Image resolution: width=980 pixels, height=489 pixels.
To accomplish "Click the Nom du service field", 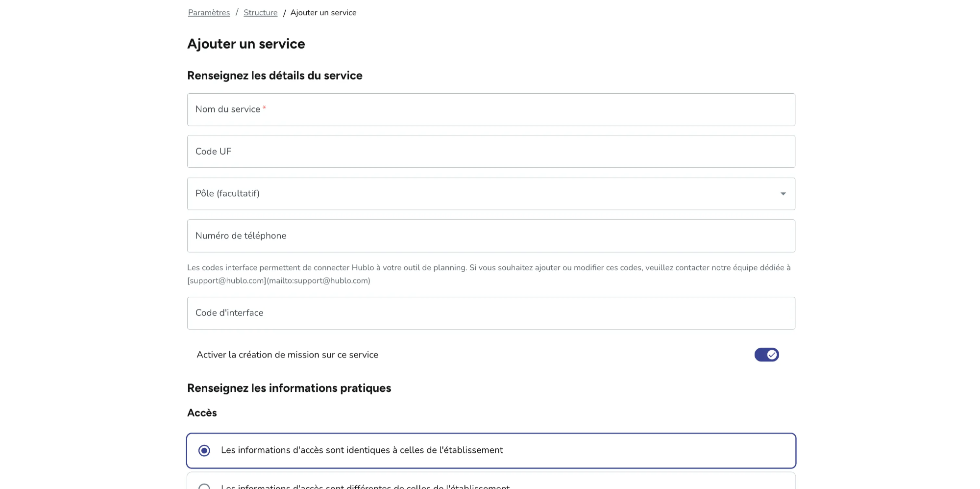I will pos(490,109).
